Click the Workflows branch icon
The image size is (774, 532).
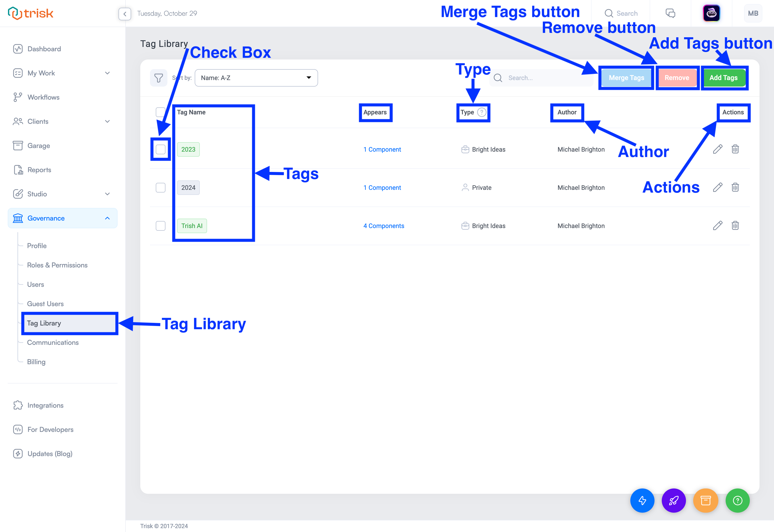[18, 97]
